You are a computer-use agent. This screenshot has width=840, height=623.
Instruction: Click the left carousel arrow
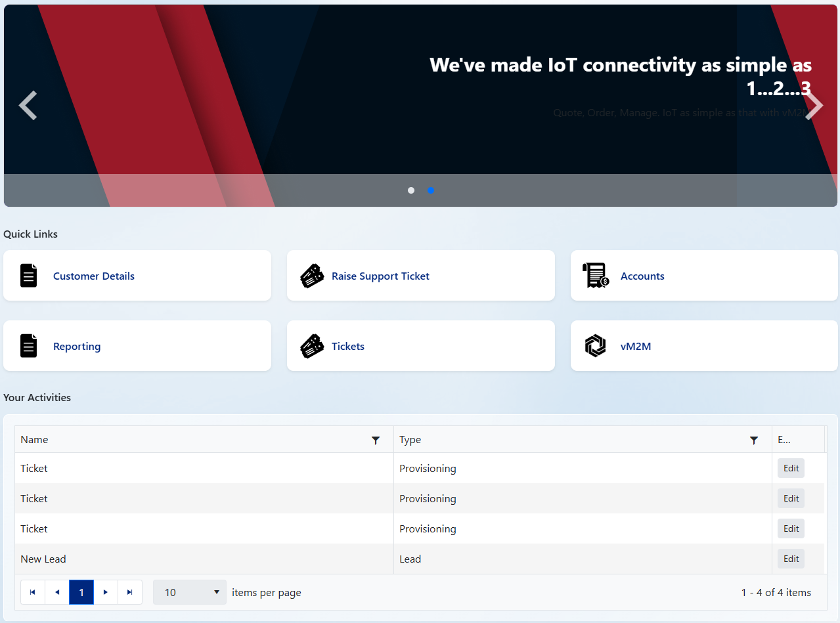[x=28, y=105]
